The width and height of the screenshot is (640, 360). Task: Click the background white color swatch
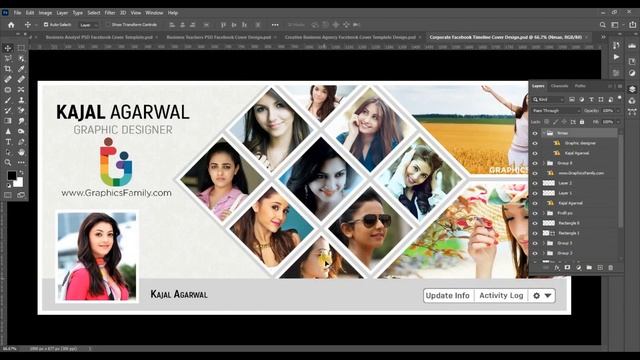19,182
